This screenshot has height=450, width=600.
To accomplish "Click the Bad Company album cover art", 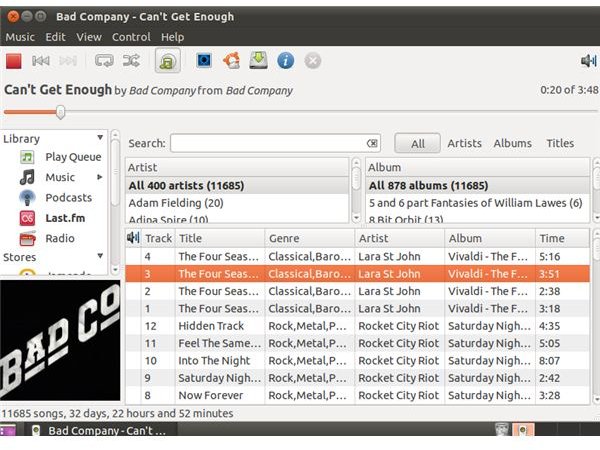I will [x=60, y=340].
